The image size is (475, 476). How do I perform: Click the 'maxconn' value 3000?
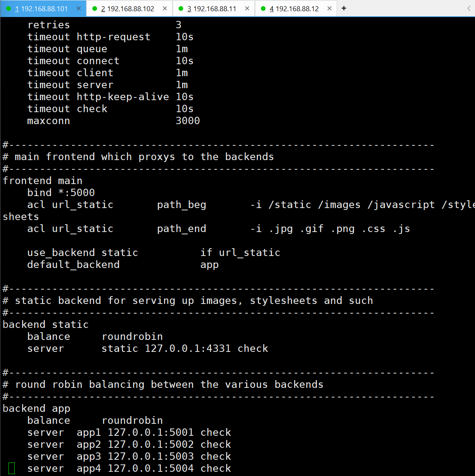[x=188, y=121]
